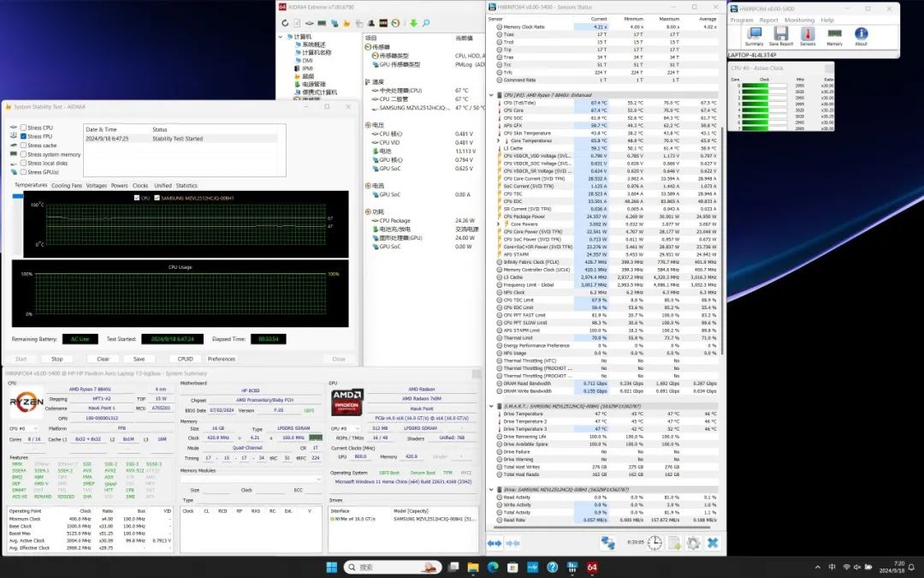Switch to the Cooling Fans tab

[67, 185]
